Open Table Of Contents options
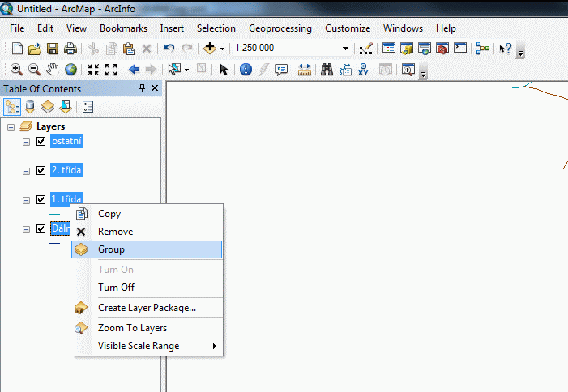The width and height of the screenshot is (568, 392). [88, 107]
